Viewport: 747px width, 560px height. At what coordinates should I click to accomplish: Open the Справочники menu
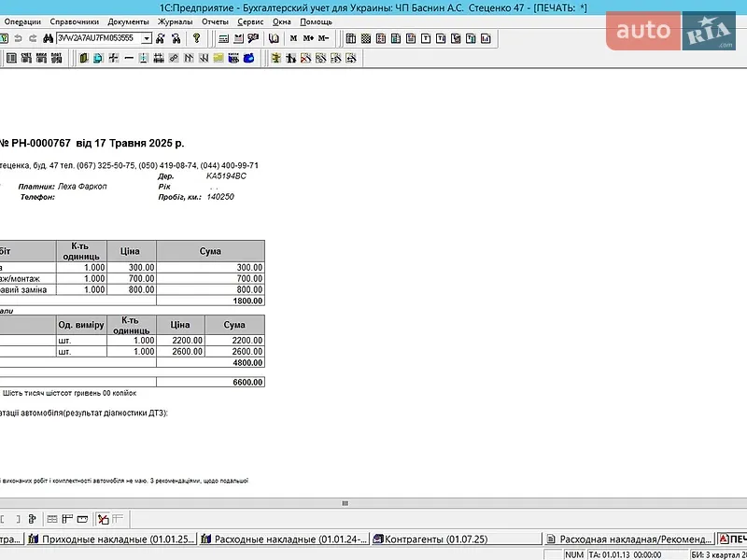75,21
